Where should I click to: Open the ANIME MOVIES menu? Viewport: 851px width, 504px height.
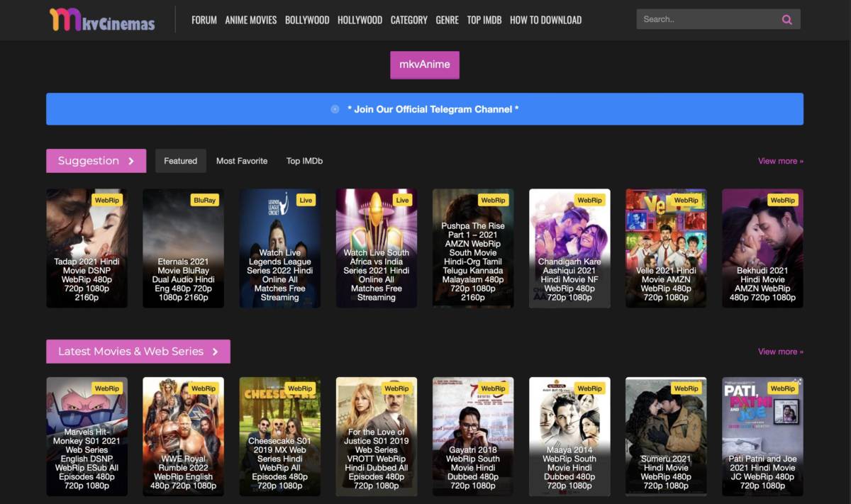251,20
